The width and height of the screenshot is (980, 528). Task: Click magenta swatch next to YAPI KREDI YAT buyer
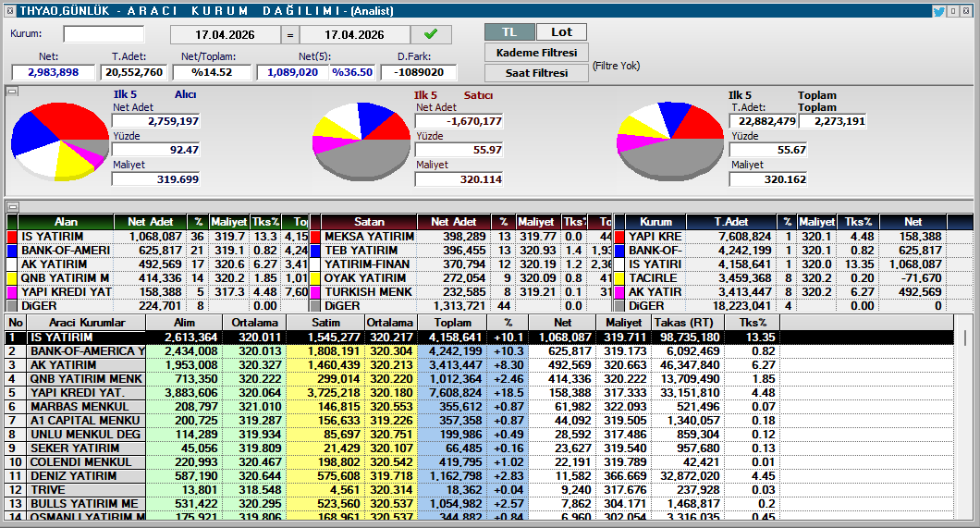click(12, 292)
